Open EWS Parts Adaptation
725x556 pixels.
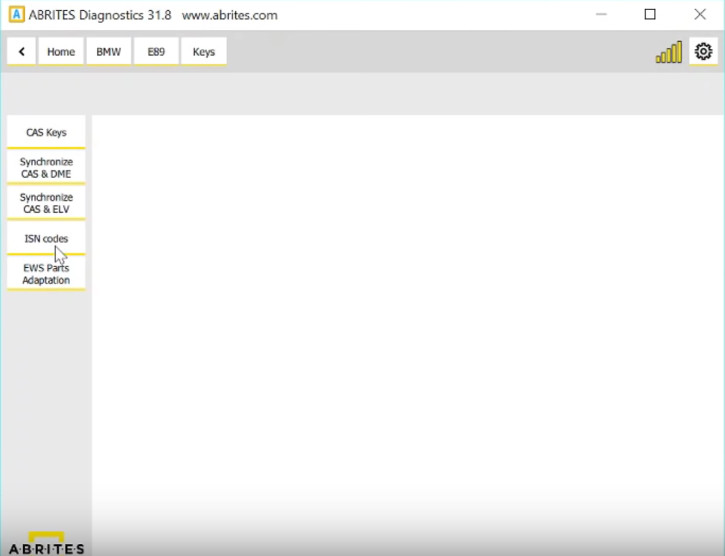click(x=46, y=274)
